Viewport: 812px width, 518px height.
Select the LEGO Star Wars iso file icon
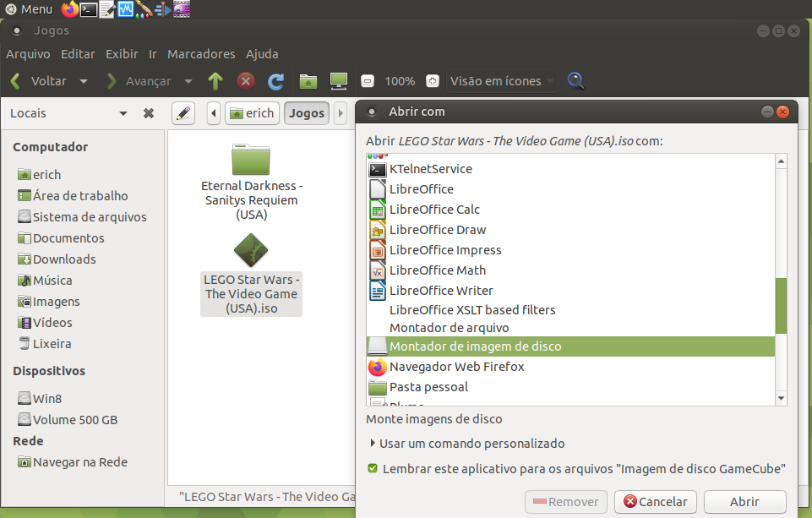[x=251, y=251]
